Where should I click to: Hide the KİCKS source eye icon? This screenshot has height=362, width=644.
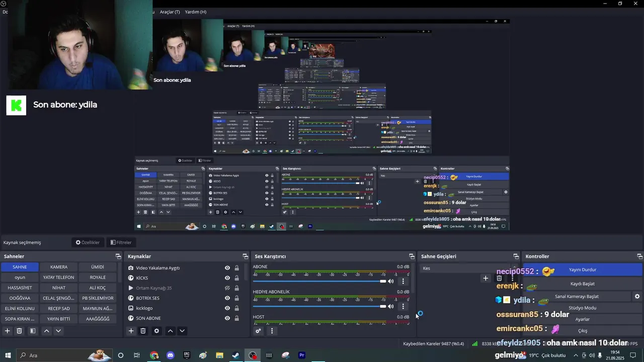click(227, 278)
